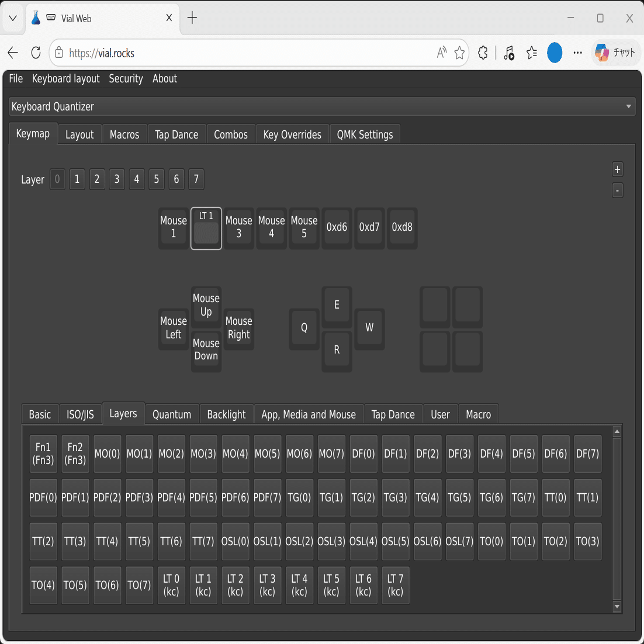Open site info lock icon
The height and width of the screenshot is (644, 644).
click(59, 53)
